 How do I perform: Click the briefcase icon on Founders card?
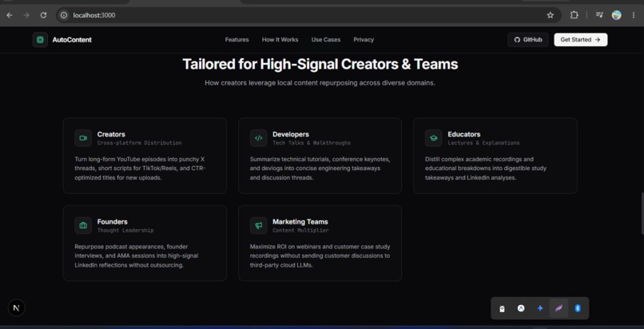(x=83, y=226)
